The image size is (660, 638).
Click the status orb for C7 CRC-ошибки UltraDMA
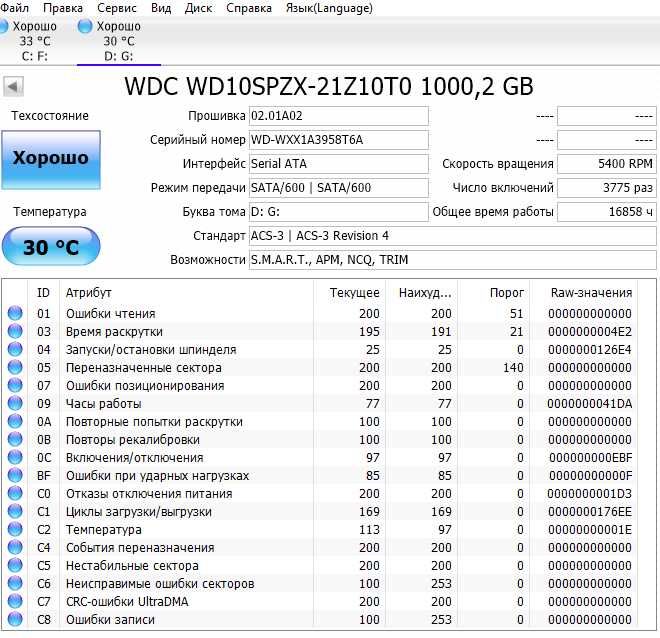[15, 601]
